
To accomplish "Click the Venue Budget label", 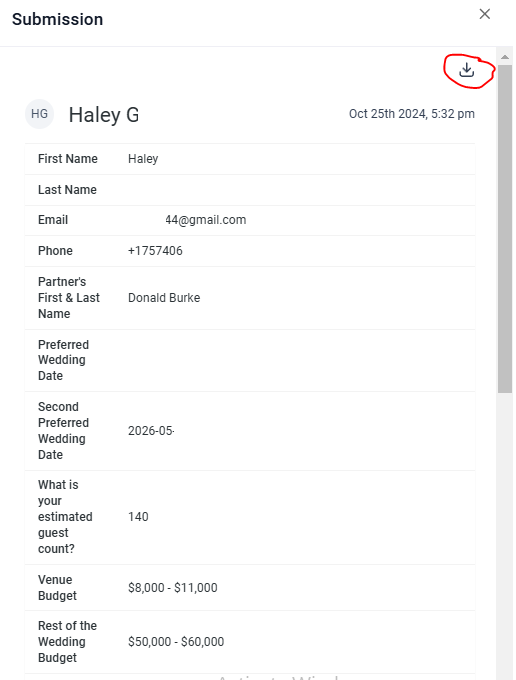I will tap(57, 588).
